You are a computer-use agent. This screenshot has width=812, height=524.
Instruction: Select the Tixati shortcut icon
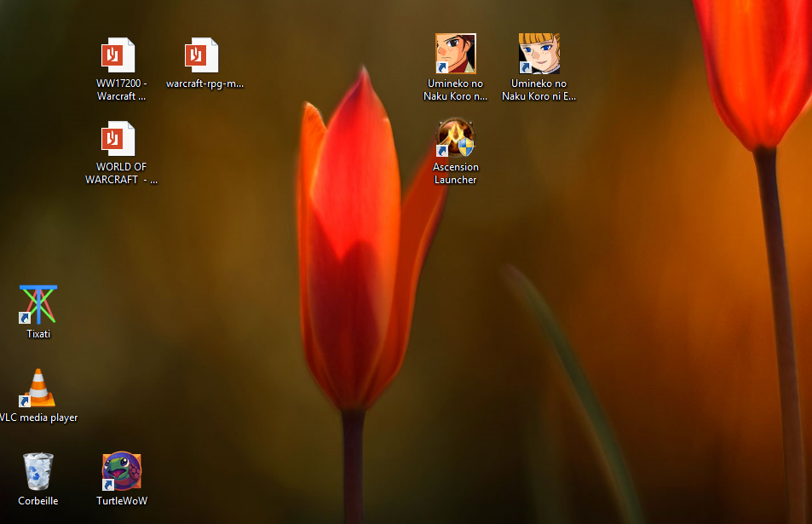38,304
